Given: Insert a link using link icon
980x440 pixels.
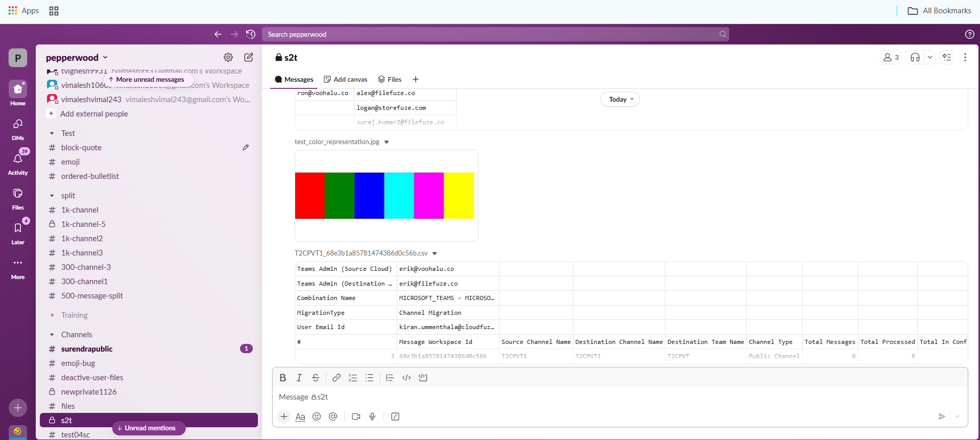Looking at the screenshot, I should [336, 378].
